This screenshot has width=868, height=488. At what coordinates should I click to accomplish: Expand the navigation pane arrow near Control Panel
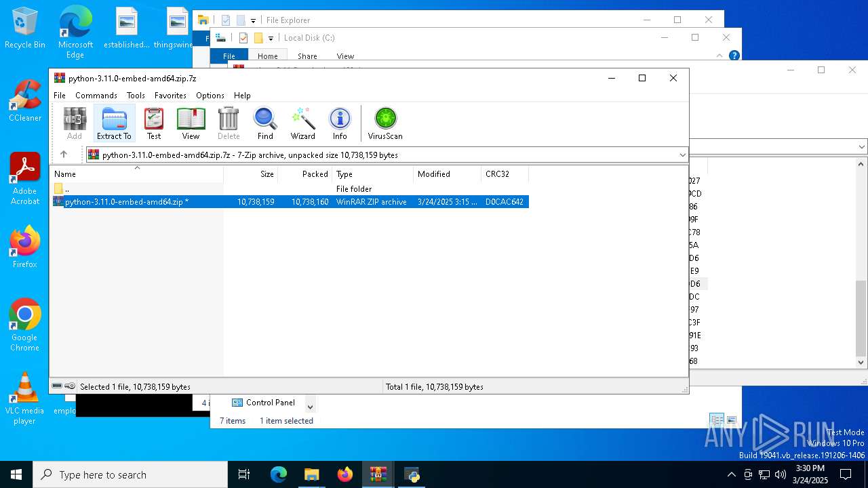tap(310, 407)
